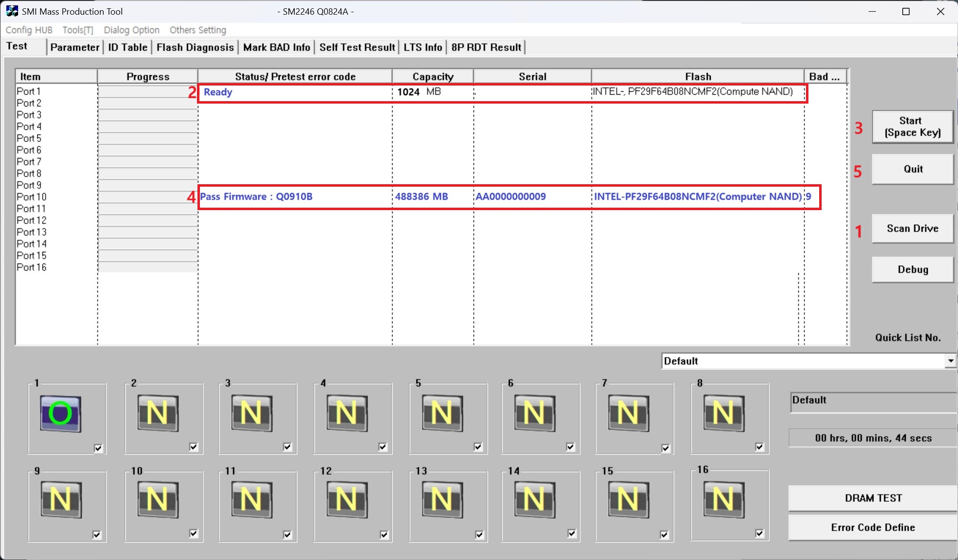Open the Flash Diagnosis tab
The width and height of the screenshot is (958, 560).
click(195, 47)
